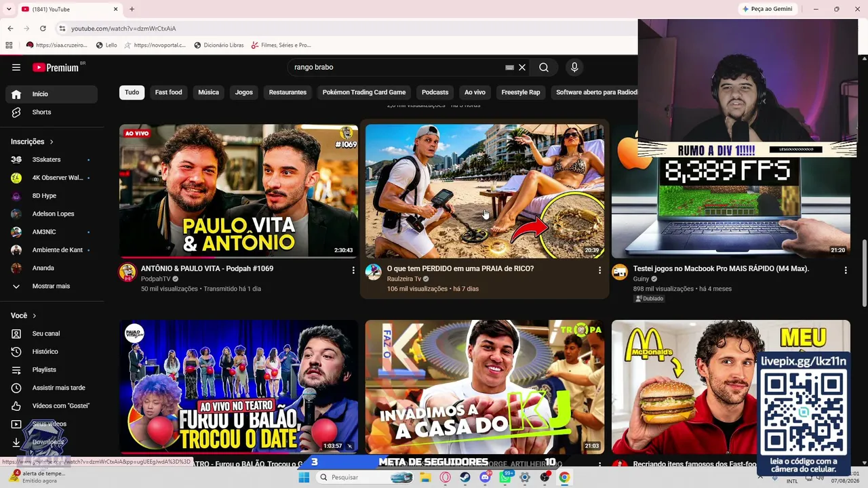The height and width of the screenshot is (488, 868).
Task: Select the Ao vivo filter chip
Action: point(475,92)
